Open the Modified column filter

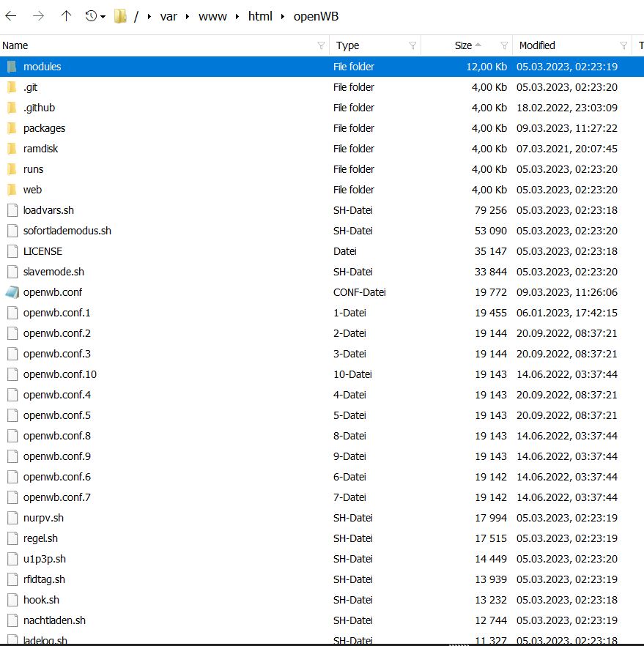(x=623, y=45)
